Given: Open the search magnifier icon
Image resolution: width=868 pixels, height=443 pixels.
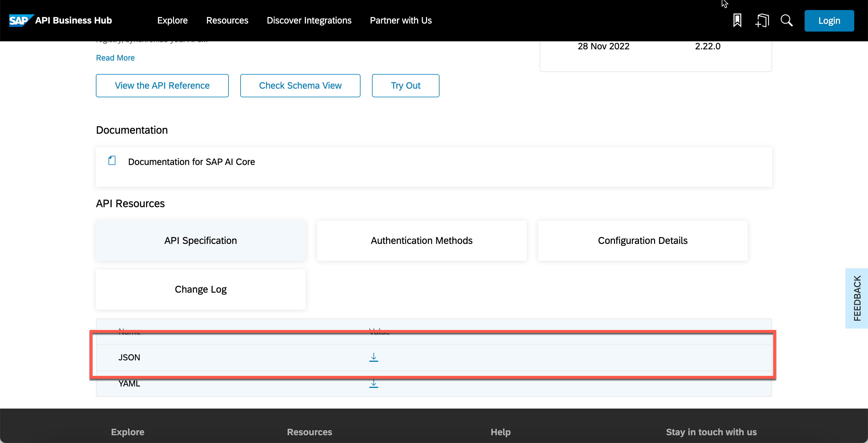Looking at the screenshot, I should click(x=786, y=21).
